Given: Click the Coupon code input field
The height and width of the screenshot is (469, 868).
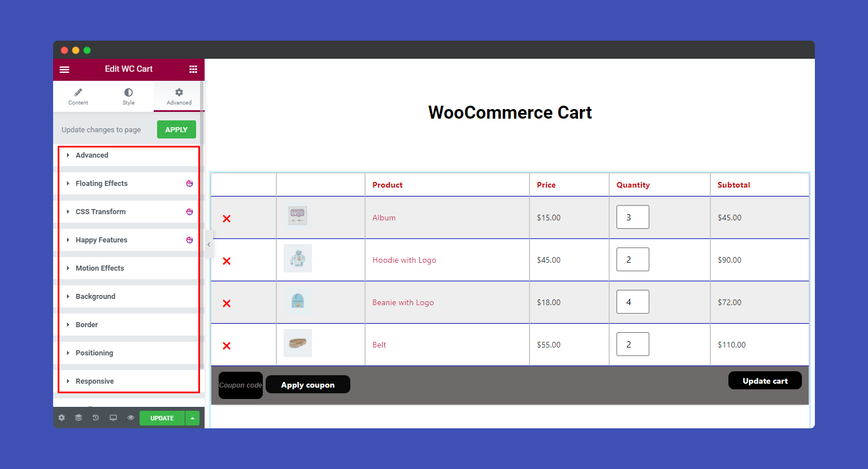Looking at the screenshot, I should (241, 385).
